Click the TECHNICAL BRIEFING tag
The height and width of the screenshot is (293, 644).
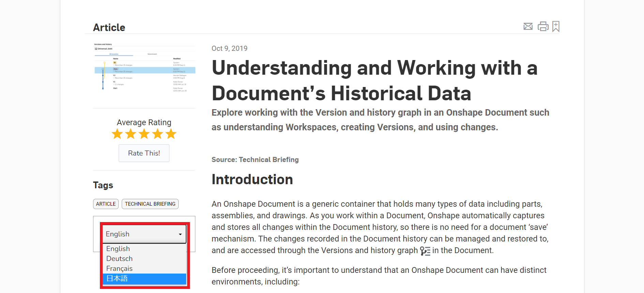[x=150, y=204]
